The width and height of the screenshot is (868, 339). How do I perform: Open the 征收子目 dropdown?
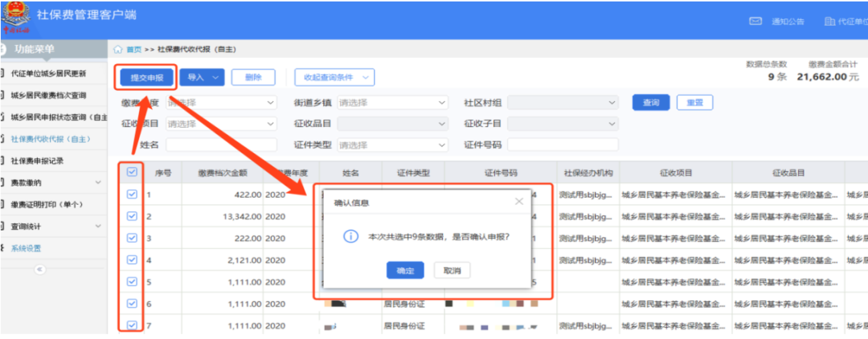pos(563,124)
